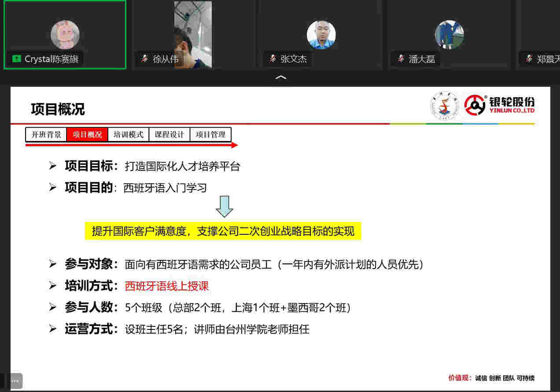Switch to the 课程设计 tab
560x392 pixels.
pos(169,135)
